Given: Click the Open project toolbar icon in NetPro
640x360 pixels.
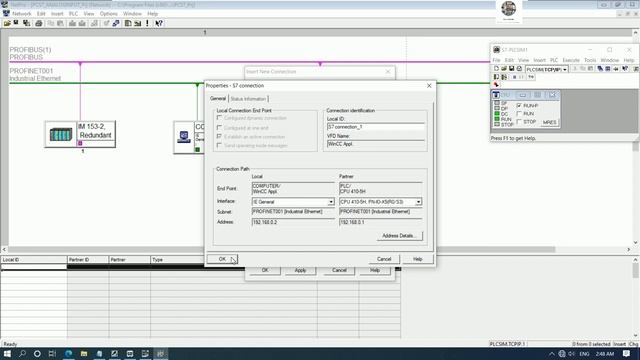Looking at the screenshot, I should pos(7,23).
